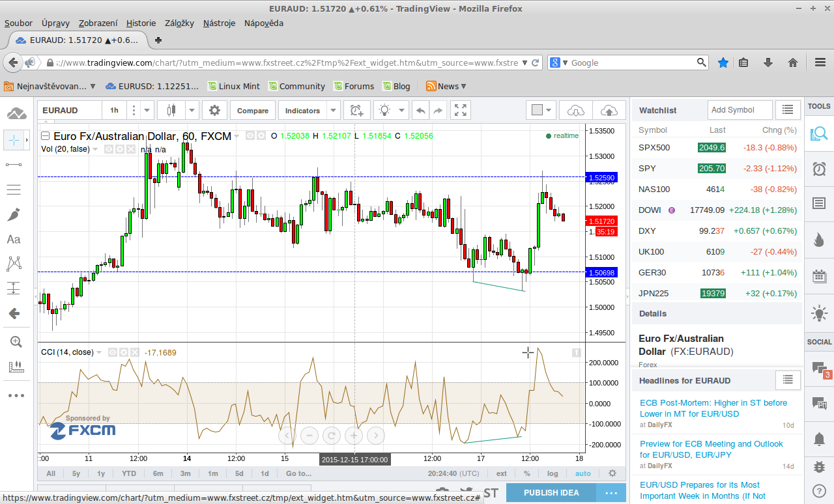Open hotlists flame icon in right sidebar
Screen dimensions: 834x504
tap(819, 239)
